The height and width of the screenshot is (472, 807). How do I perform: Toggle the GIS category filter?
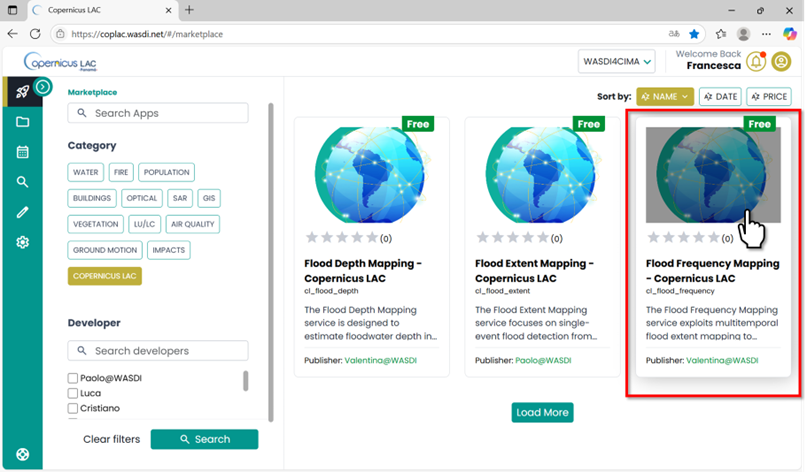pos(209,198)
